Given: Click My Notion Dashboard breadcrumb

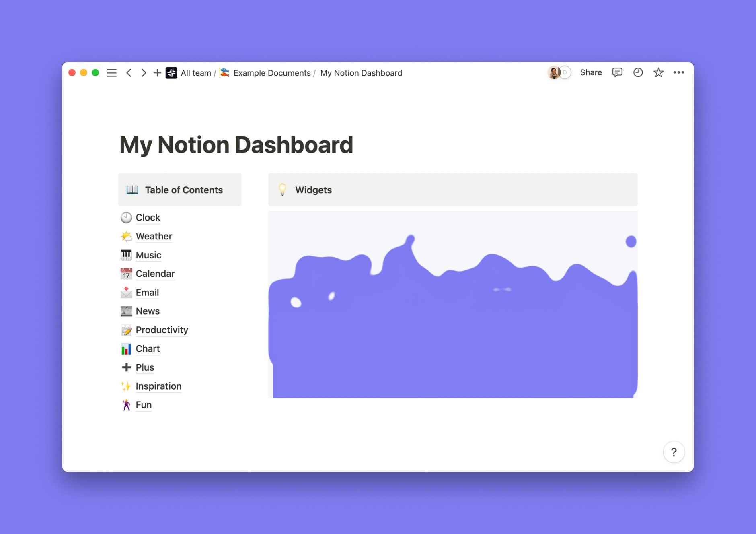Looking at the screenshot, I should click(x=361, y=73).
